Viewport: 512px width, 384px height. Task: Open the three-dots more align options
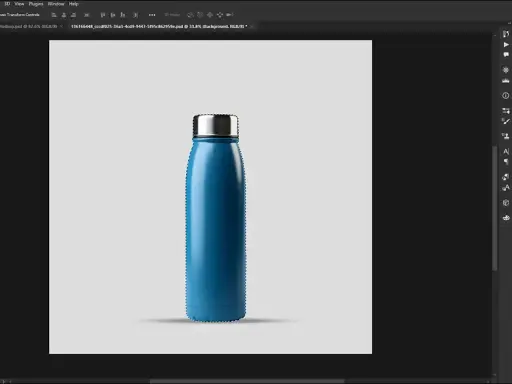(x=152, y=15)
